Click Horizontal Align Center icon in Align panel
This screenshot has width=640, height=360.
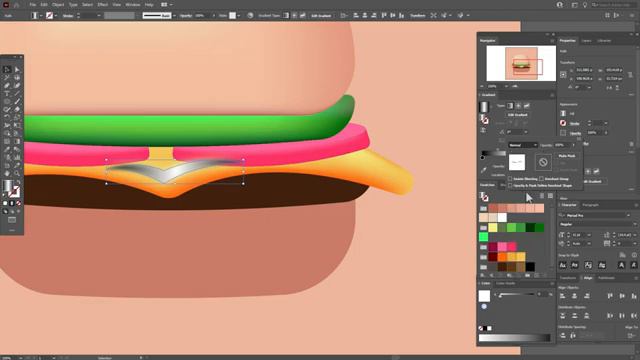pos(574,296)
